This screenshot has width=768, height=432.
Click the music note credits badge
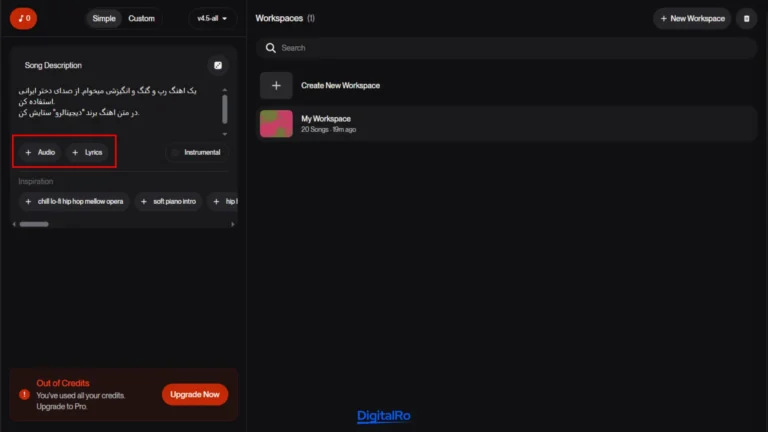pyautogui.click(x=23, y=18)
